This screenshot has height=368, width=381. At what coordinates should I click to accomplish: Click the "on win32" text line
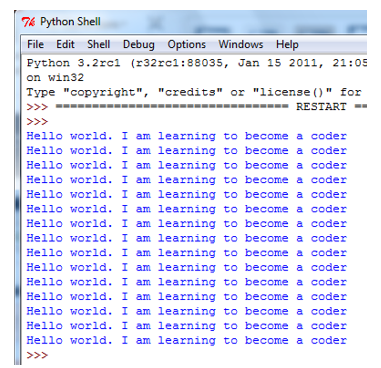tap(55, 78)
